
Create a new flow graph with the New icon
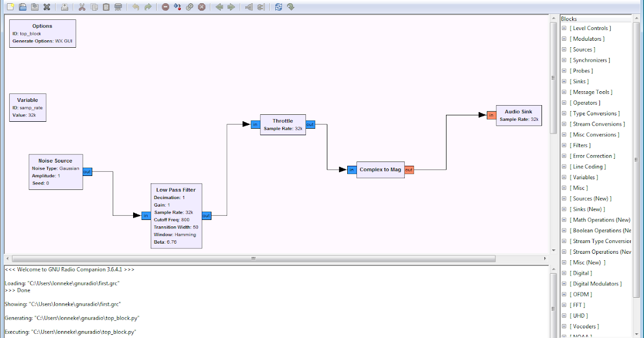click(11, 7)
